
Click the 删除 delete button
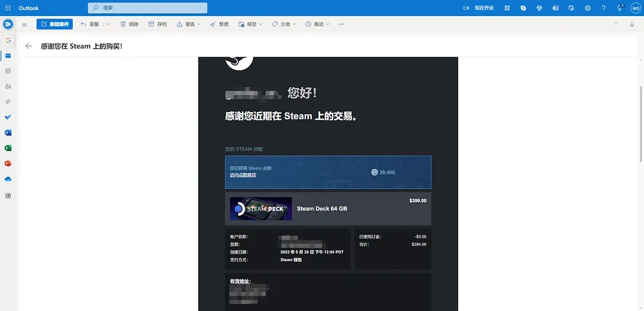pyautogui.click(x=129, y=24)
